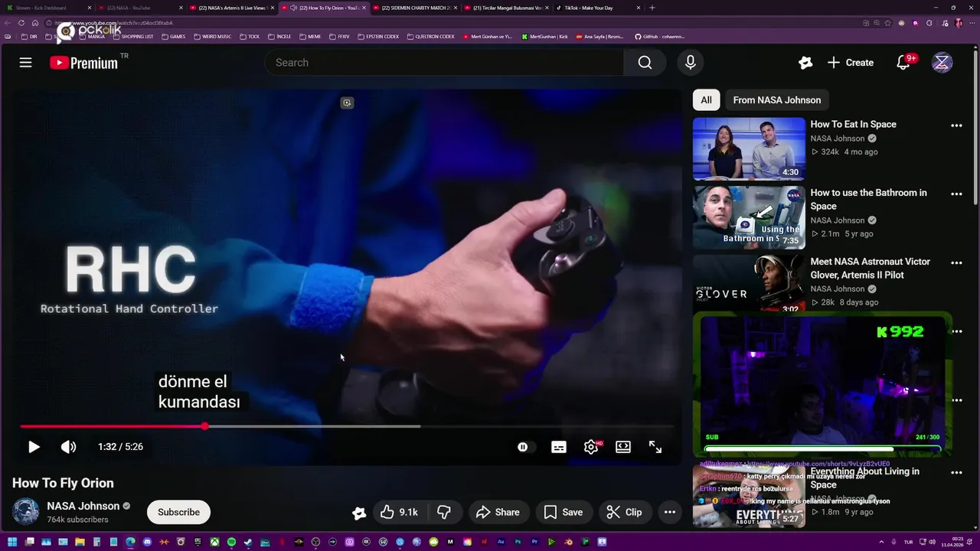Like the video with 9.1k likes
This screenshot has height=551, width=980.
400,513
